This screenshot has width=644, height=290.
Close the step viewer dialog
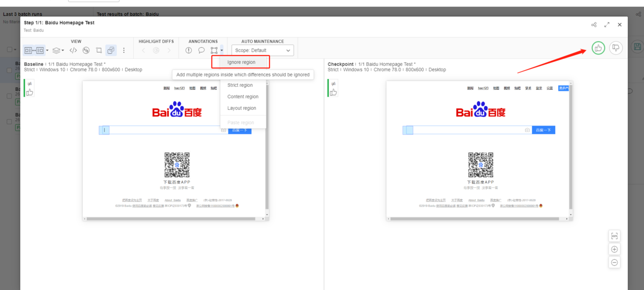click(x=620, y=24)
